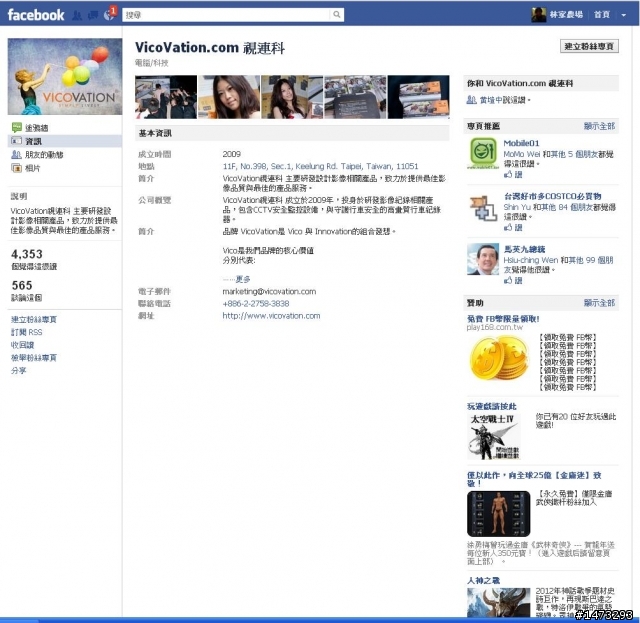This screenshot has width=640, height=623.
Task: Click the 電腦/科技 category text
Action: (x=151, y=63)
